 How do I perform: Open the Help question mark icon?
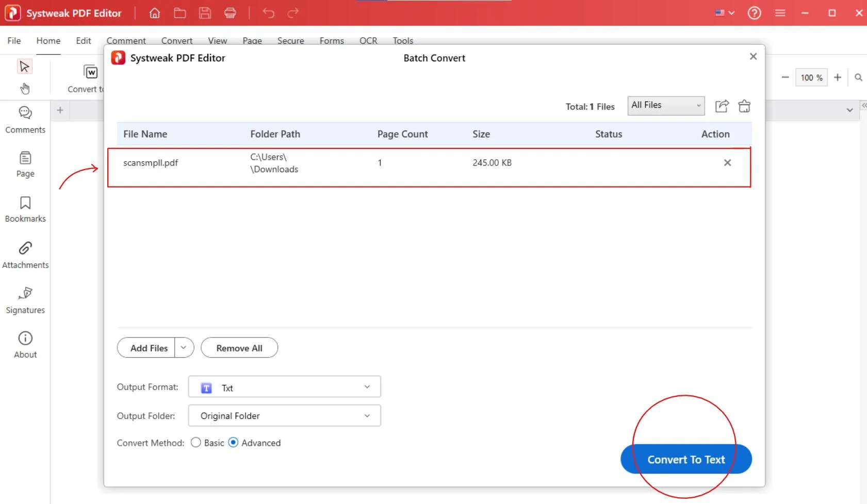754,13
